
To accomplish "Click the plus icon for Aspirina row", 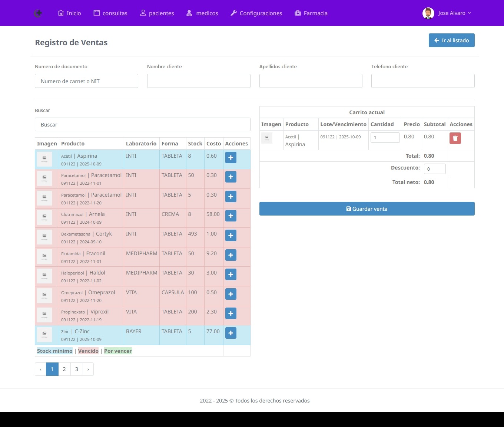I will click(231, 158).
